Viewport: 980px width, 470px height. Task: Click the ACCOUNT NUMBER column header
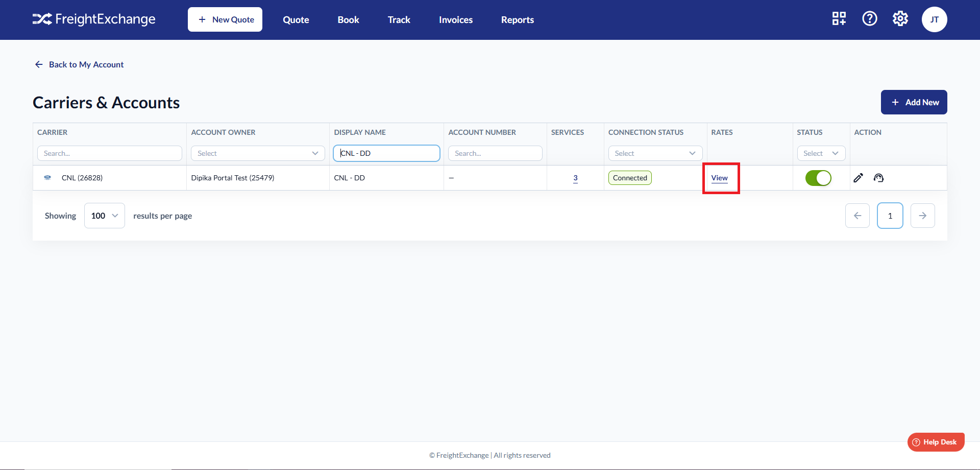tap(482, 132)
